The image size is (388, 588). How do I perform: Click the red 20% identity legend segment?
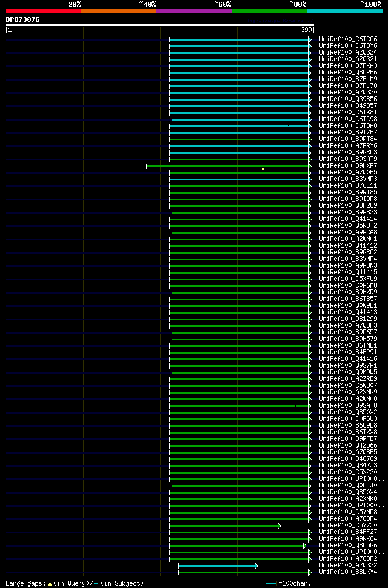point(44,11)
